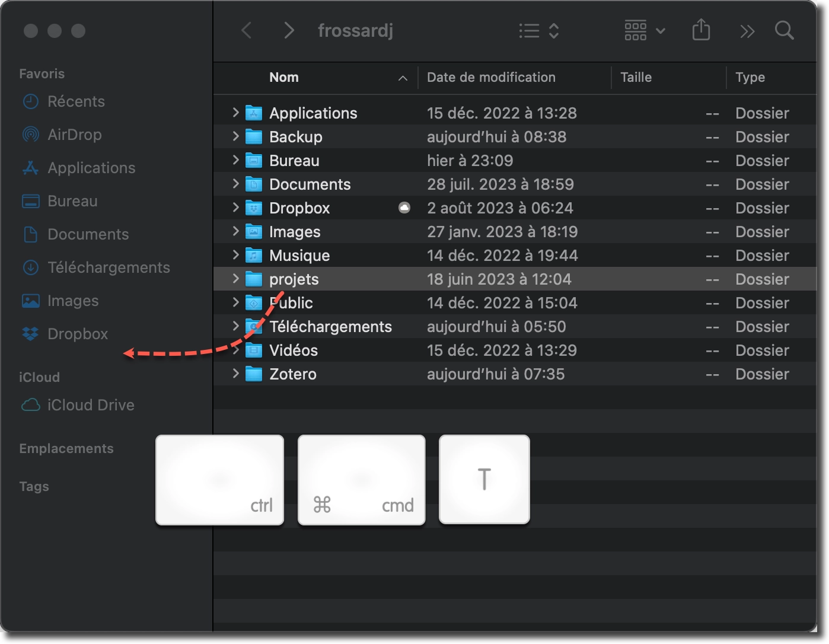This screenshot has width=829, height=644.
Task: Sort by Date de modification column
Action: 491,77
